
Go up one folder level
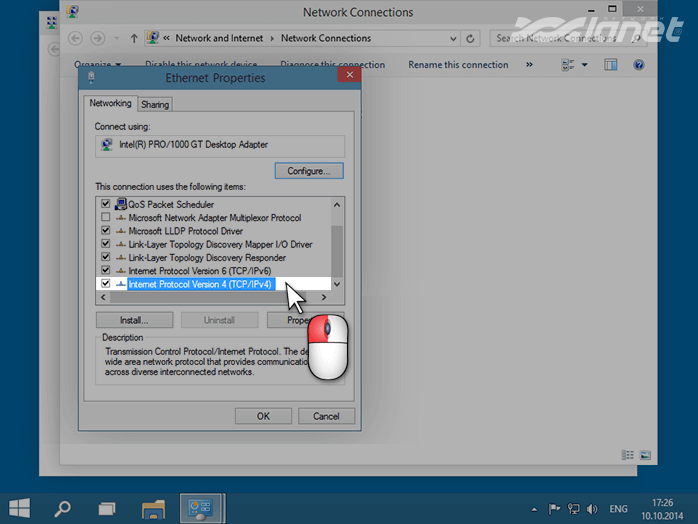[134, 39]
